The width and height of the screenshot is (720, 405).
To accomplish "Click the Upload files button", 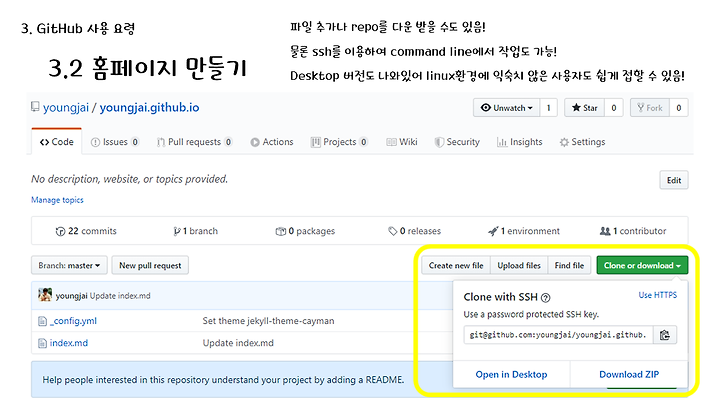I will [x=519, y=265].
